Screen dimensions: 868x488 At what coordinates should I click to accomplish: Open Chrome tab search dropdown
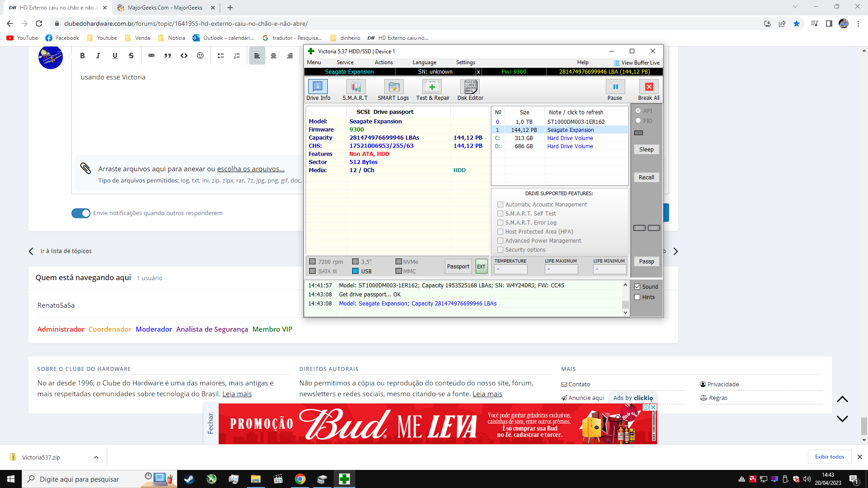coord(795,7)
